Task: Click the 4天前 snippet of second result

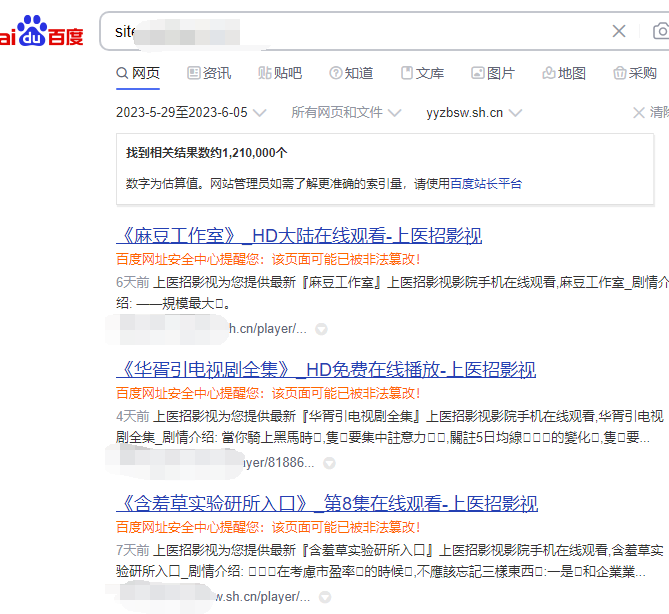Action: [x=390, y=427]
